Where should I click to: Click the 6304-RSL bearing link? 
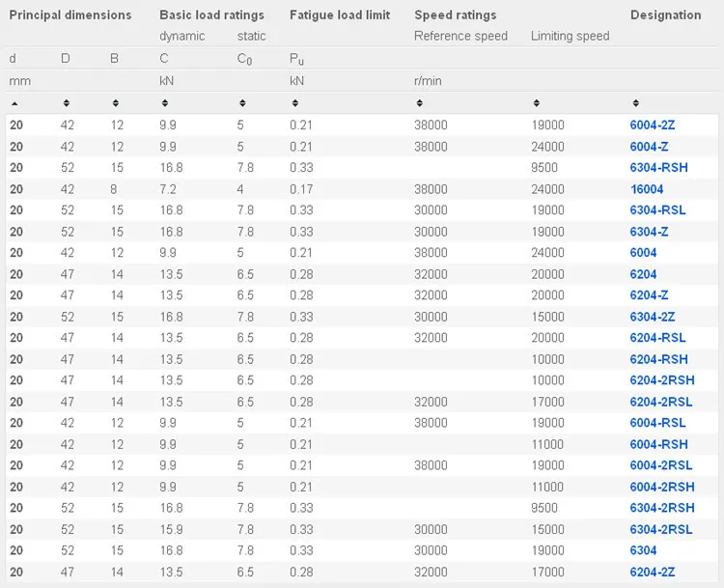click(x=657, y=210)
